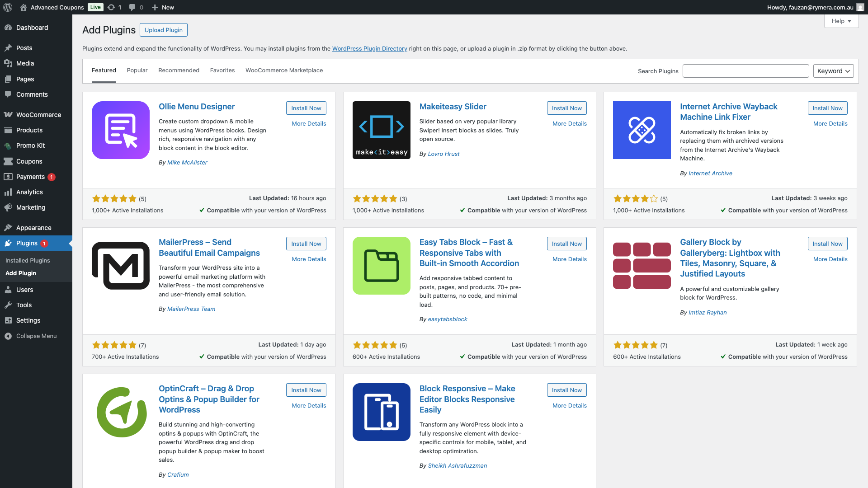This screenshot has height=488, width=868.
Task: Collapse the admin sidebar menu
Action: (x=36, y=336)
